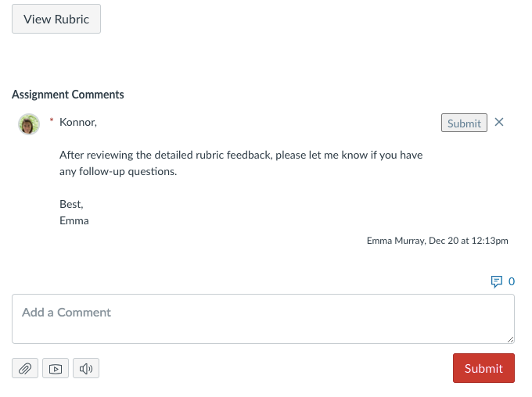
Task: Click the 'After reviewing the detailed rubric' line
Action: coord(241,155)
